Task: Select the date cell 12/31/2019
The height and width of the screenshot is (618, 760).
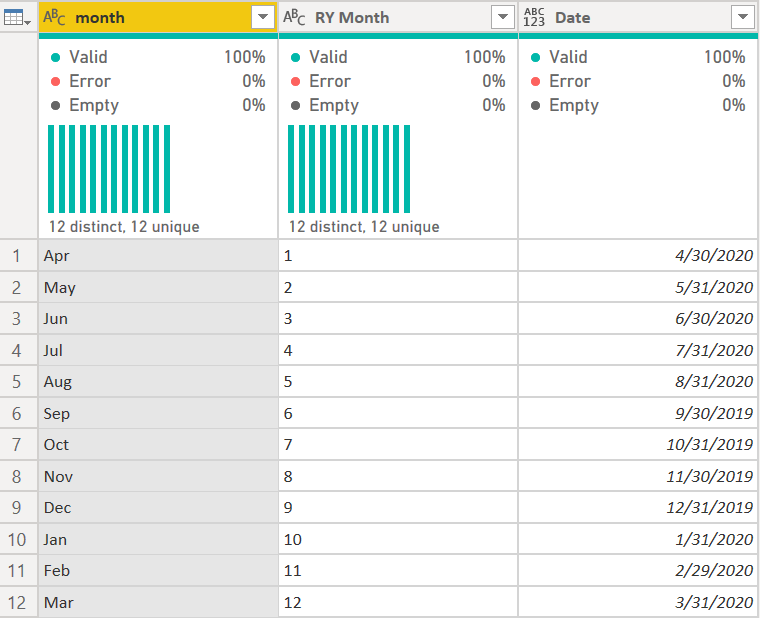Action: click(x=638, y=507)
